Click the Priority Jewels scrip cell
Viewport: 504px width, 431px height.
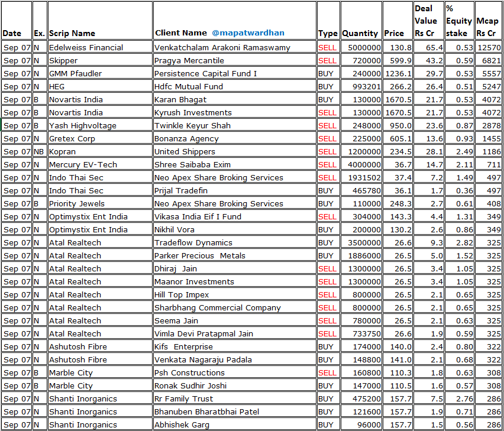pos(101,203)
